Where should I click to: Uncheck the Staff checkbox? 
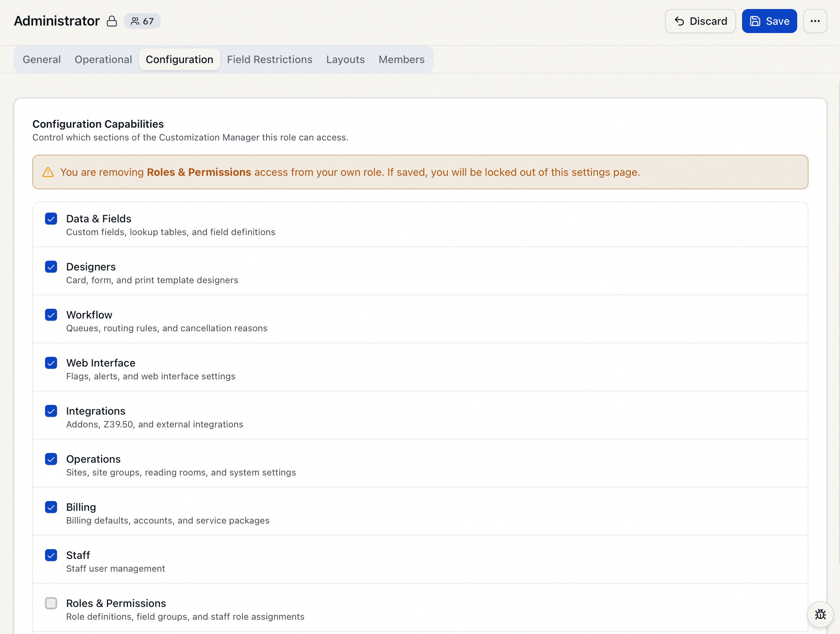click(51, 556)
